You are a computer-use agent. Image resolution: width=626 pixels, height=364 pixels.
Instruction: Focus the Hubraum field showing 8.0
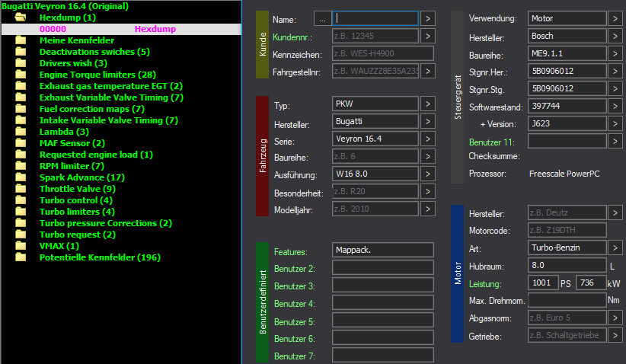[x=567, y=266]
